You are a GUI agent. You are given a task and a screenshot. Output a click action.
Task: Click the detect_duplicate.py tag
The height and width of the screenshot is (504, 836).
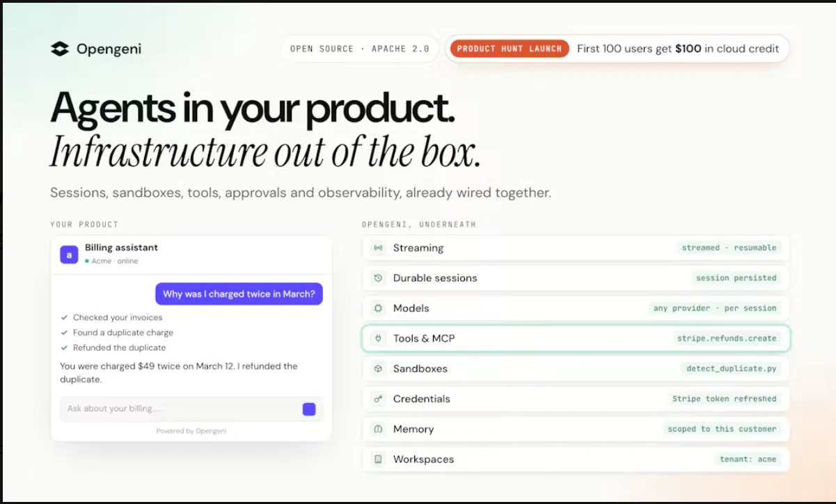click(x=731, y=369)
